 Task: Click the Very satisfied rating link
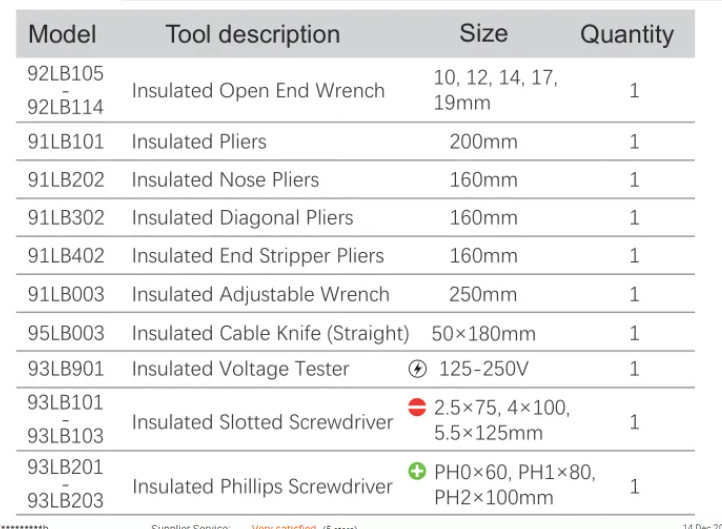point(284,526)
